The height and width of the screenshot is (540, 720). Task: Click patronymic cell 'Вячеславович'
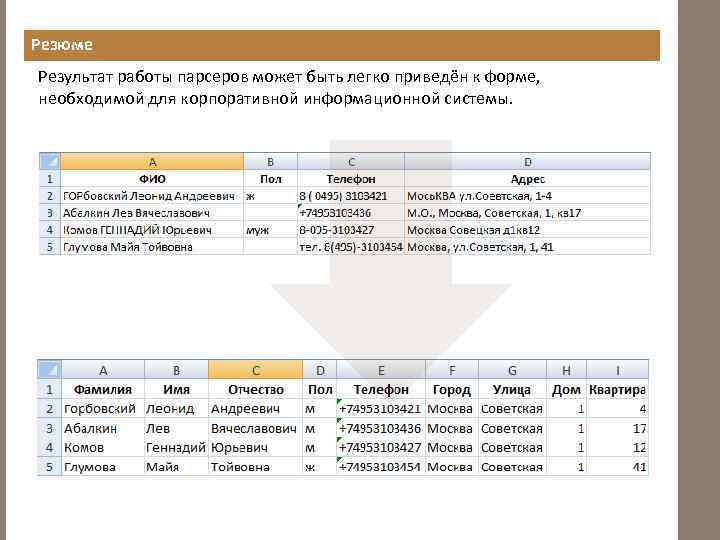tap(256, 428)
